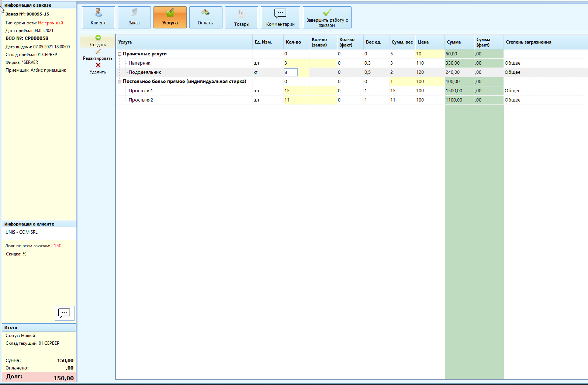This screenshot has height=385, width=588.
Task: Click price cell 10 in Прачечные услуги
Action: (430, 54)
